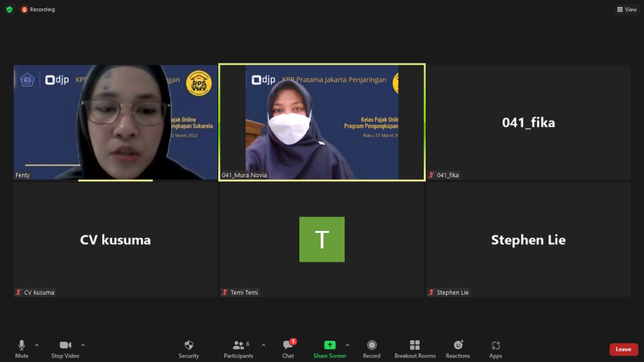Open Breakout Rooms

point(415,345)
